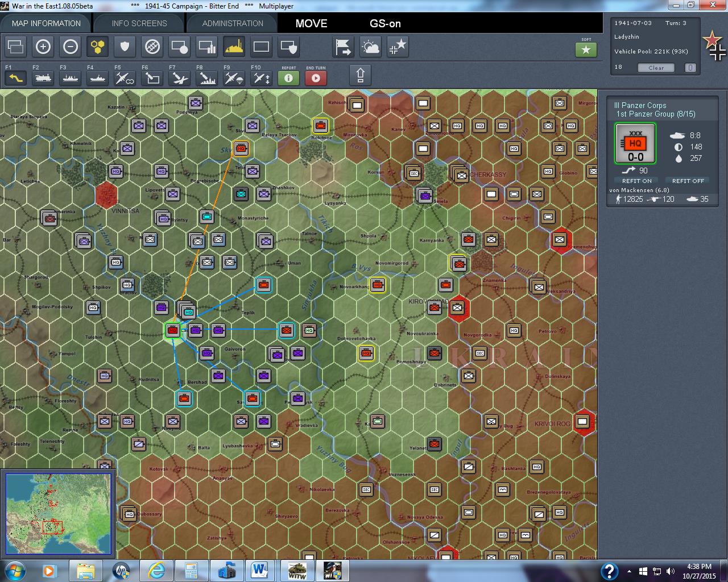Open III Panzer Corps HQ unit counter
The height and width of the screenshot is (582, 728).
[635, 144]
